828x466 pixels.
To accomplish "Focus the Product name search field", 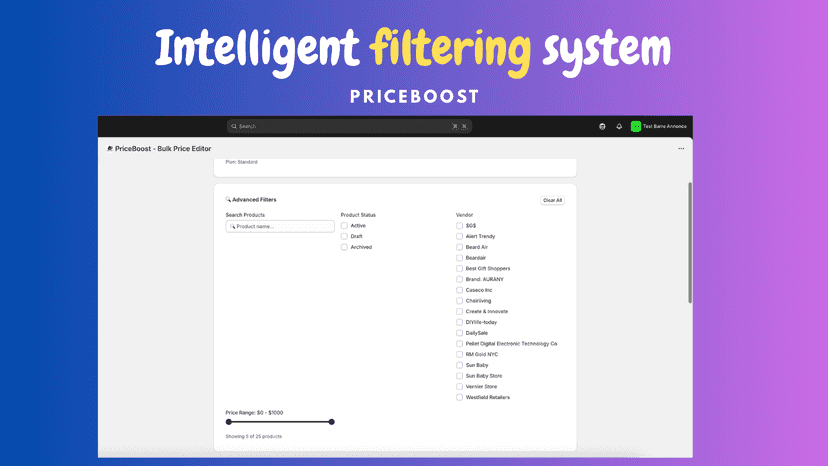I will (x=280, y=226).
